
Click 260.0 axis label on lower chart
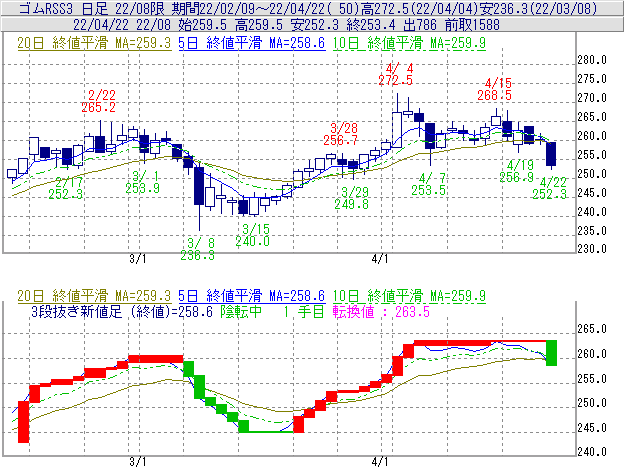[592, 354]
